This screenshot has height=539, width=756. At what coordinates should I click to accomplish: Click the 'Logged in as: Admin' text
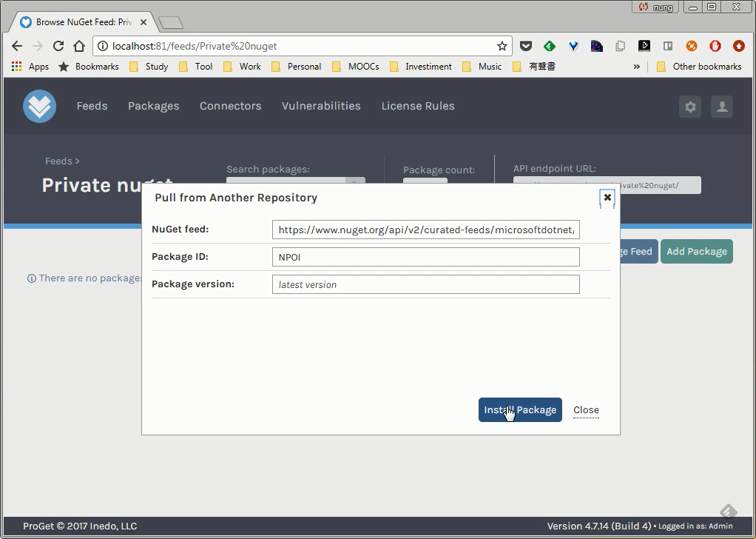[x=695, y=526]
